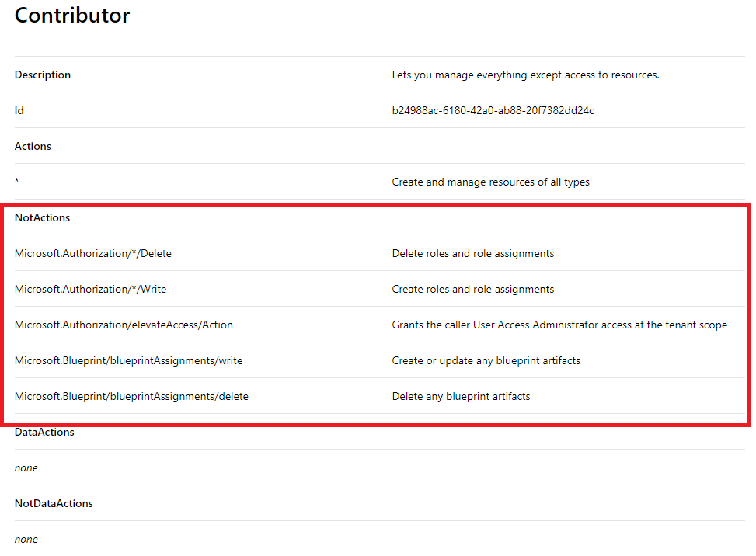
Task: Select Microsoft.Blueprint/blueprintAssignments/delete entry
Action: coord(131,396)
